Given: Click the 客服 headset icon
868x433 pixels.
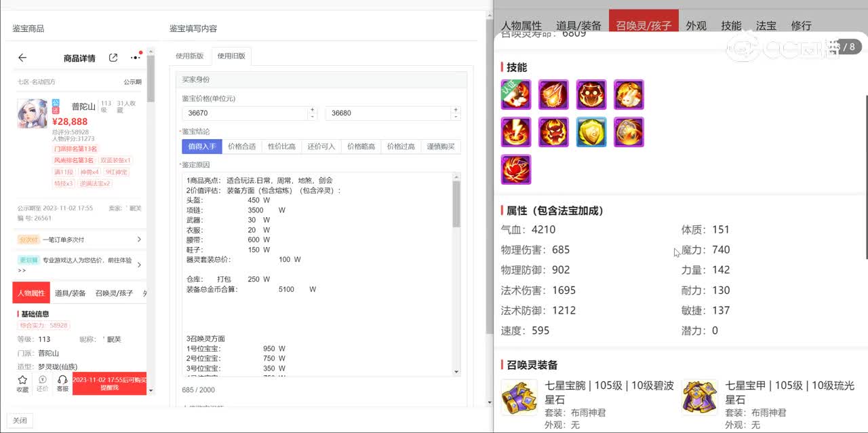Looking at the screenshot, I should click(62, 384).
